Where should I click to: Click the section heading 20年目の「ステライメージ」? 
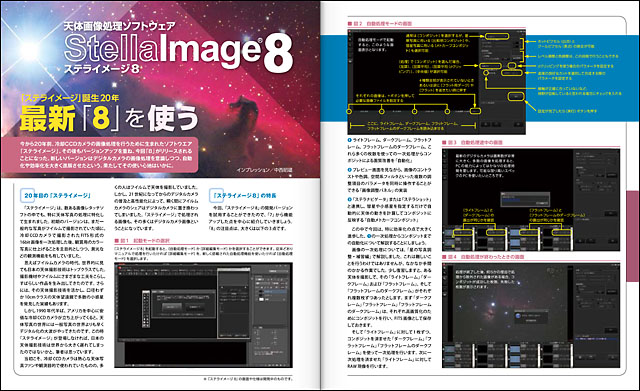tap(57, 196)
